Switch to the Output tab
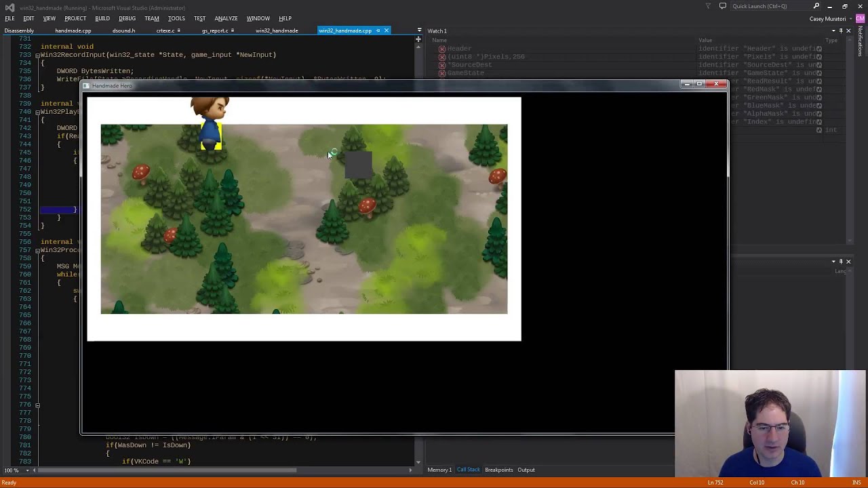868x488 pixels. click(x=526, y=470)
